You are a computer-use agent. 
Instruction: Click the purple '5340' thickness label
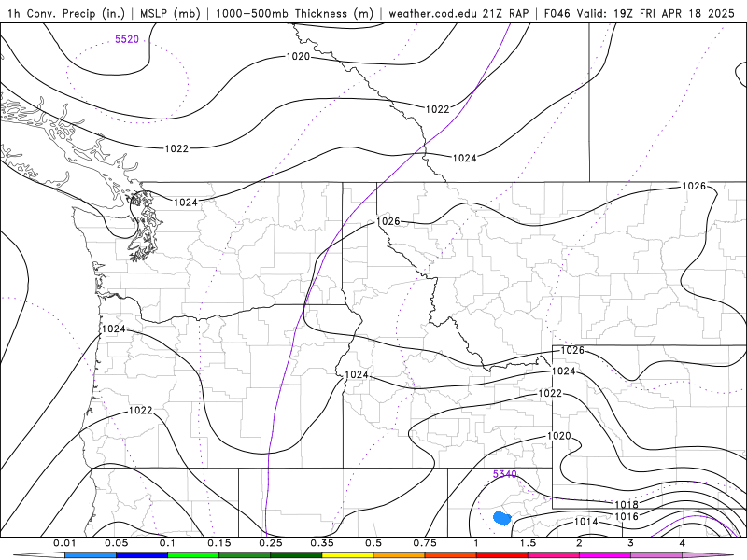pos(504,474)
